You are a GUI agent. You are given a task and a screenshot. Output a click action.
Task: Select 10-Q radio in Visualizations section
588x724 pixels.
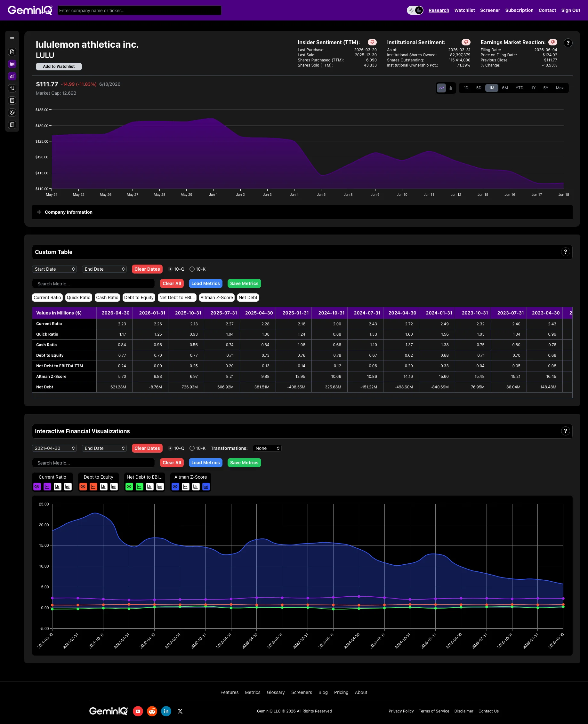[170, 448]
